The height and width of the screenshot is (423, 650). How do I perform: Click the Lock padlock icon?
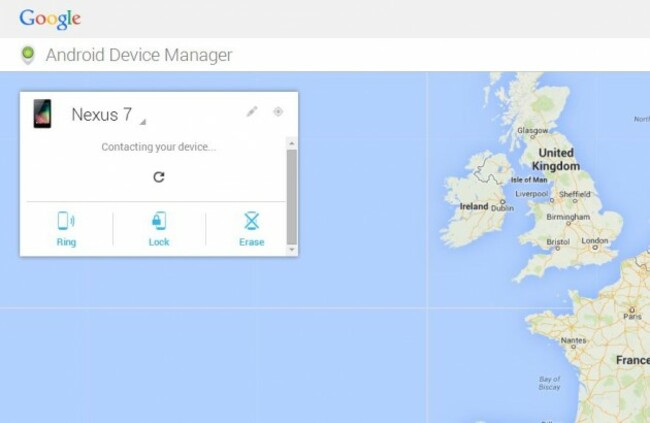point(159,221)
